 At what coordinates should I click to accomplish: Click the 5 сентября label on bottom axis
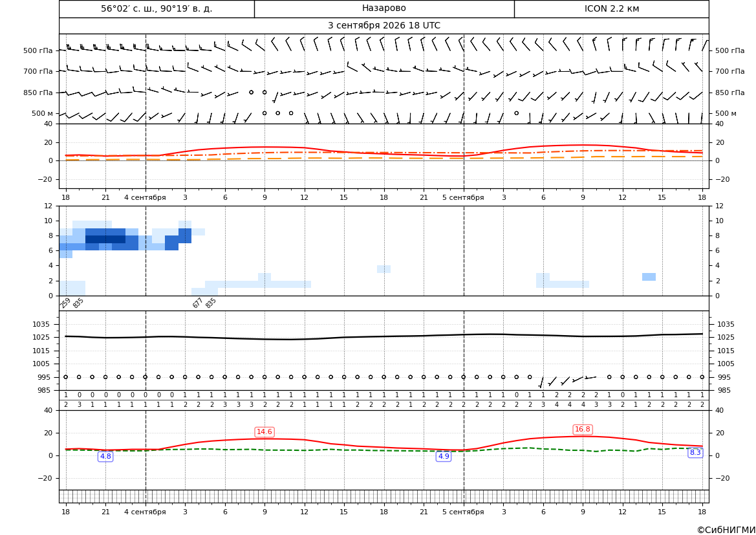coord(463,512)
